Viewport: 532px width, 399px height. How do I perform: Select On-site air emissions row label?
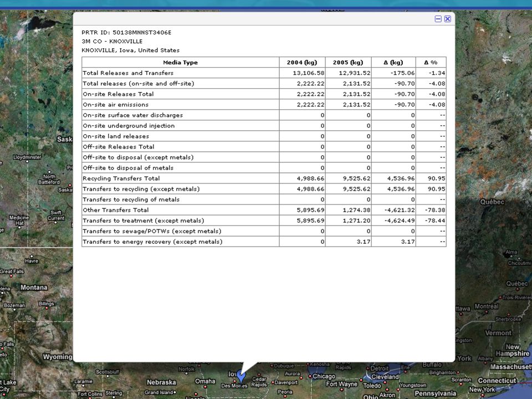click(x=115, y=105)
